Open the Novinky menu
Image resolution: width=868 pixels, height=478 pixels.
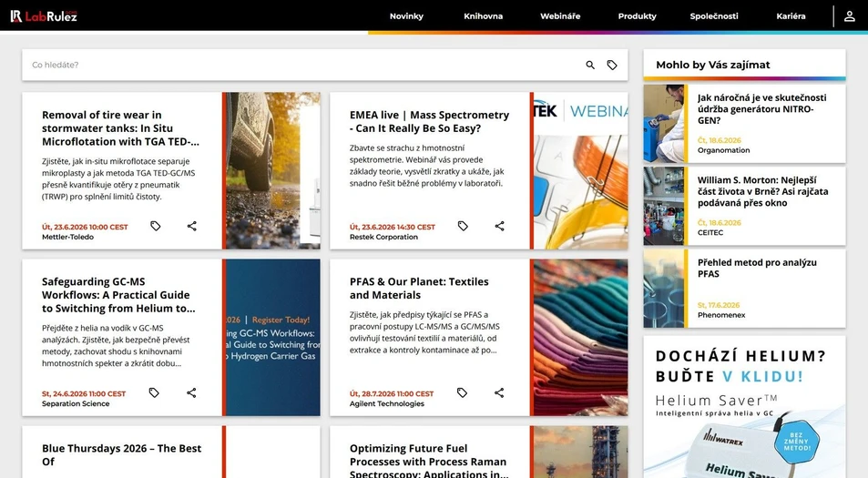406,16
